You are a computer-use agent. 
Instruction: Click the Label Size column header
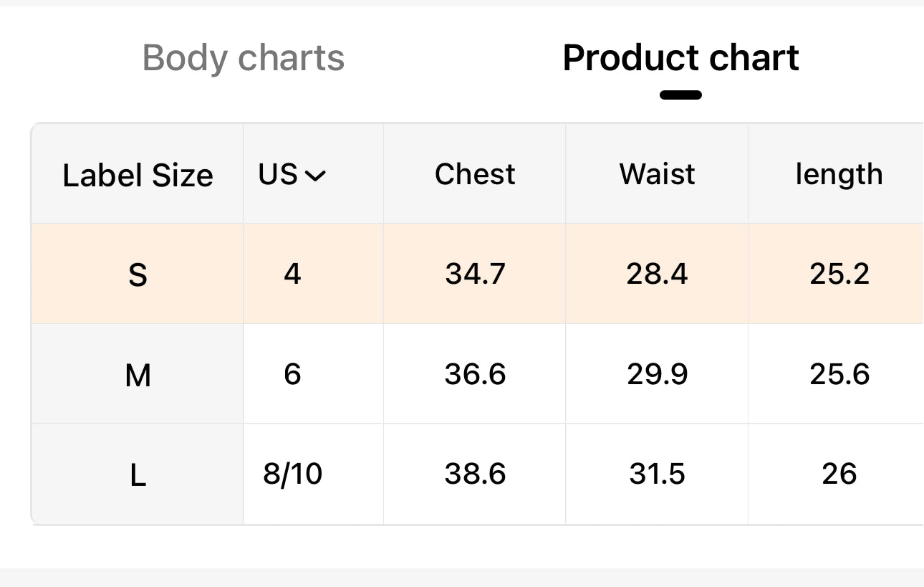tap(138, 175)
